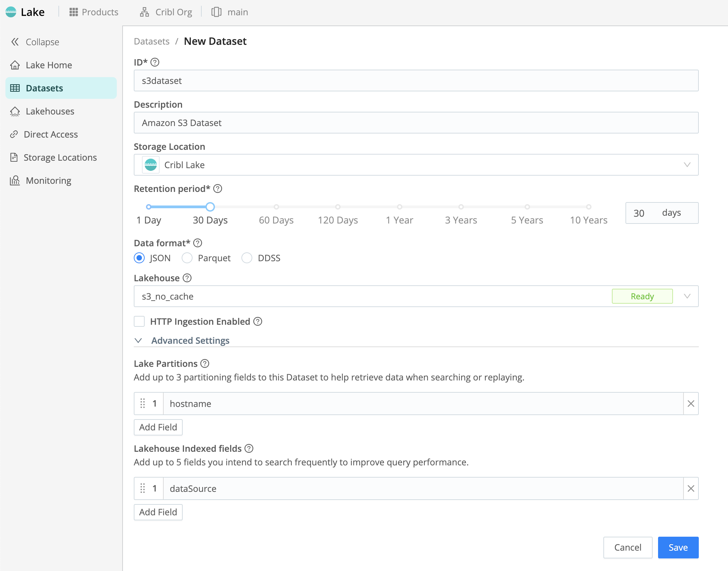Open the Monitoring dashboard
Screen dimensions: 728x571
48,180
